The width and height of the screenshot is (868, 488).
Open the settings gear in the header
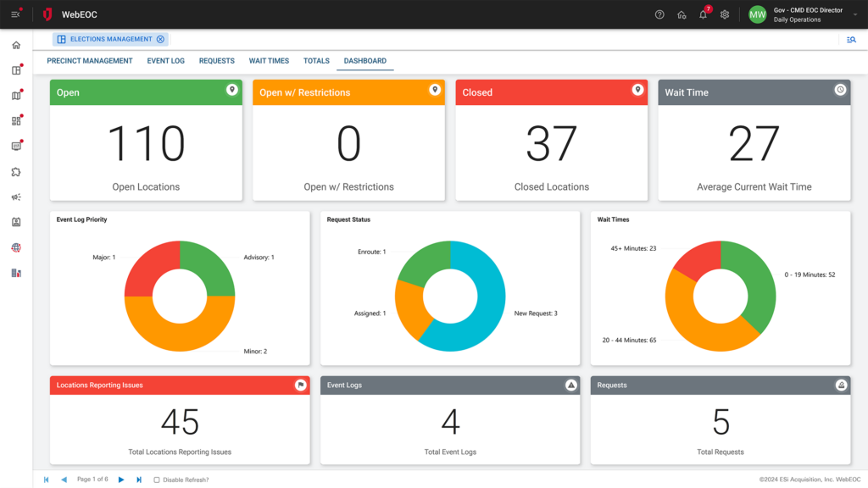click(725, 14)
